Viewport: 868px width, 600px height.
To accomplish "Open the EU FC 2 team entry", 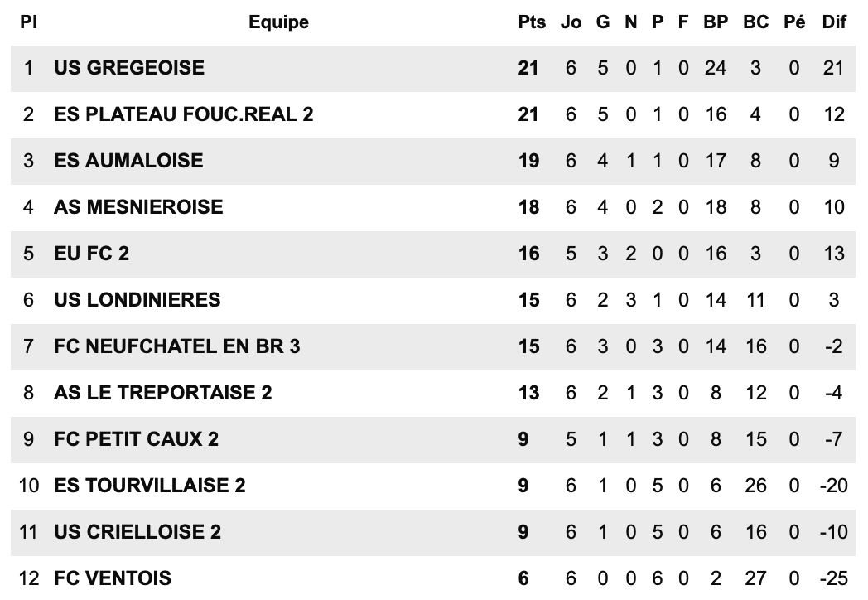I will (92, 254).
